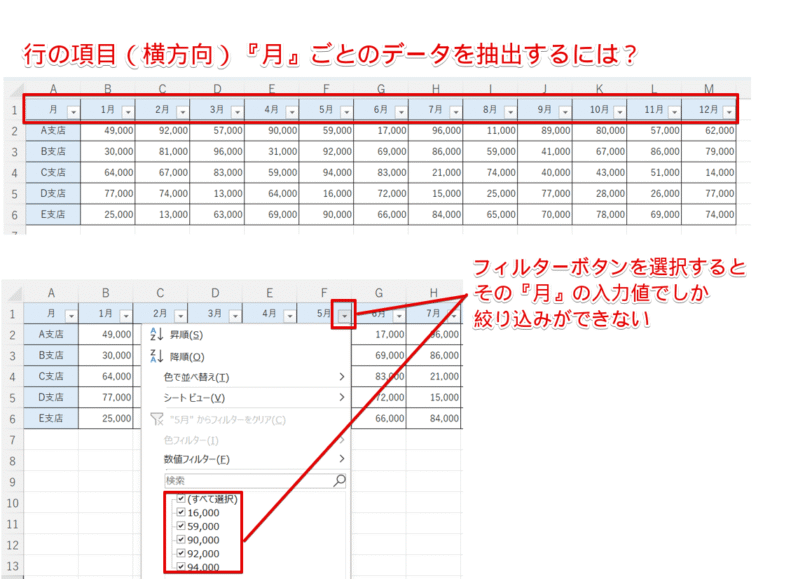Click E支店 cell in lower sheet
The height and width of the screenshot is (579, 812).
tap(51, 418)
